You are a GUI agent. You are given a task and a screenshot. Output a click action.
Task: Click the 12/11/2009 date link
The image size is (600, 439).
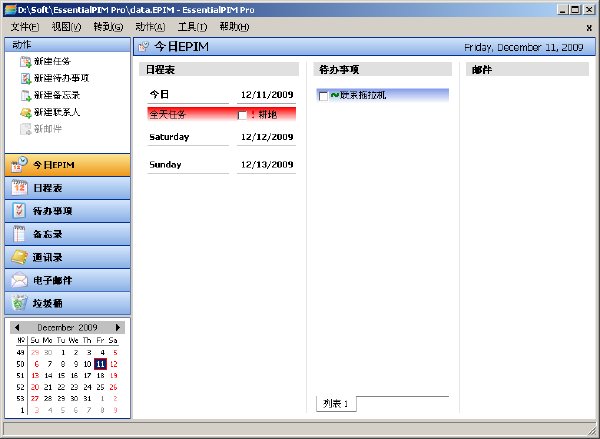click(267, 95)
